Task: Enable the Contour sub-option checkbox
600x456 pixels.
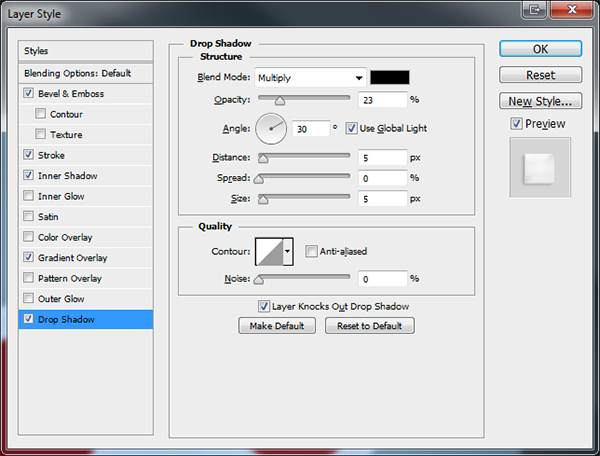Action: [x=40, y=114]
